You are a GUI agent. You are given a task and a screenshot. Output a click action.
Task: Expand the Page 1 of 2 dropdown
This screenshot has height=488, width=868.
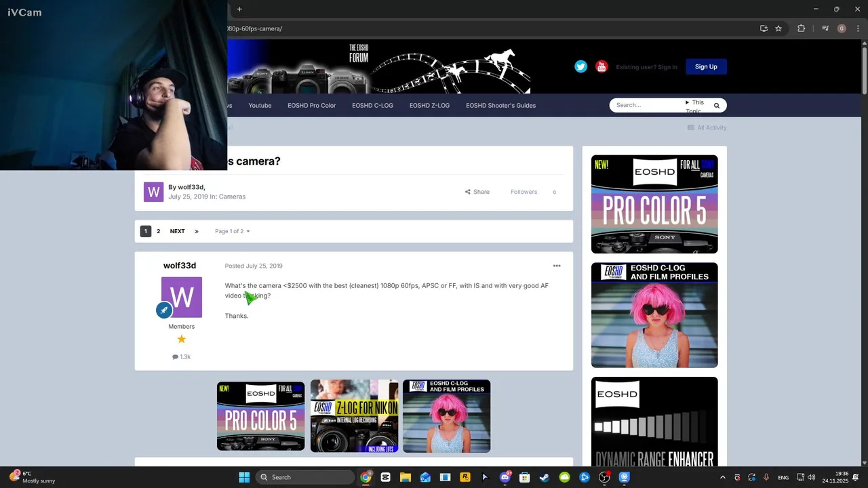(233, 231)
